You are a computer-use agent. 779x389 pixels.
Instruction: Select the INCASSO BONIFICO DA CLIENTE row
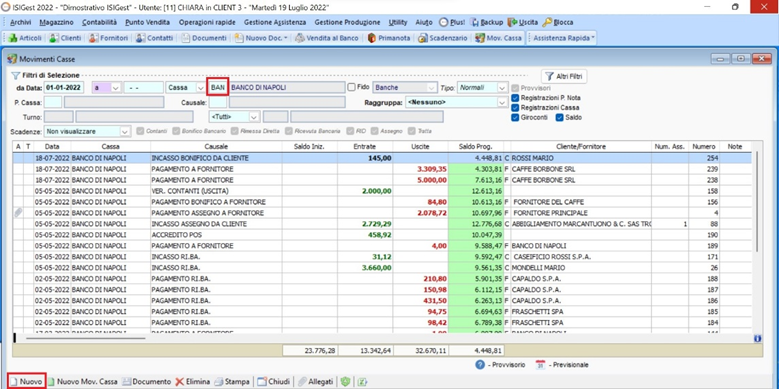(382, 158)
